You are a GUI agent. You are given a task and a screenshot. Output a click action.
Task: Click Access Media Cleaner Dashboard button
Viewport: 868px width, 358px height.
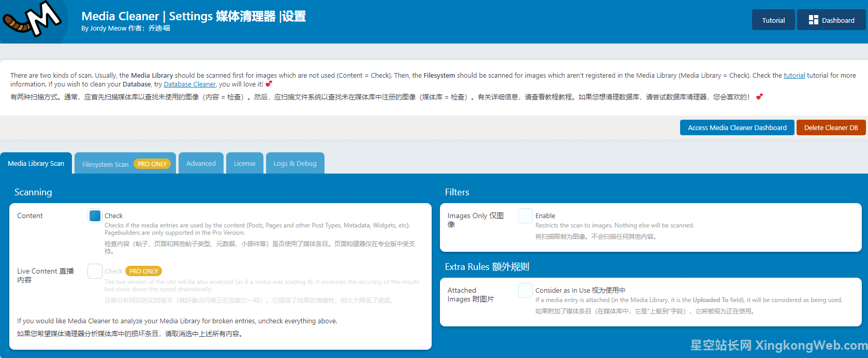(737, 127)
